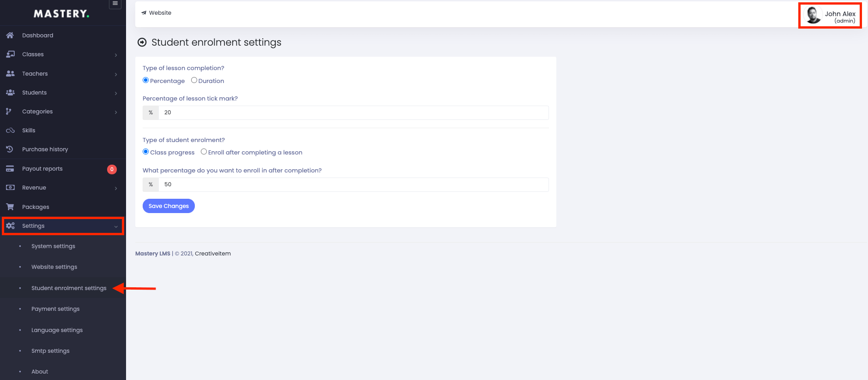Select Class progress enrolment radio

tap(146, 152)
